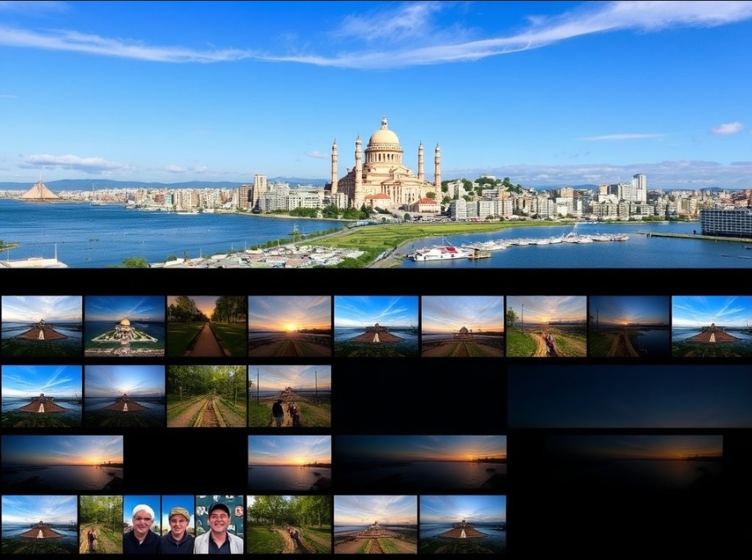Open the first pavilion thumbnail in bottom row
Screen dimensions: 752x560
[39, 524]
